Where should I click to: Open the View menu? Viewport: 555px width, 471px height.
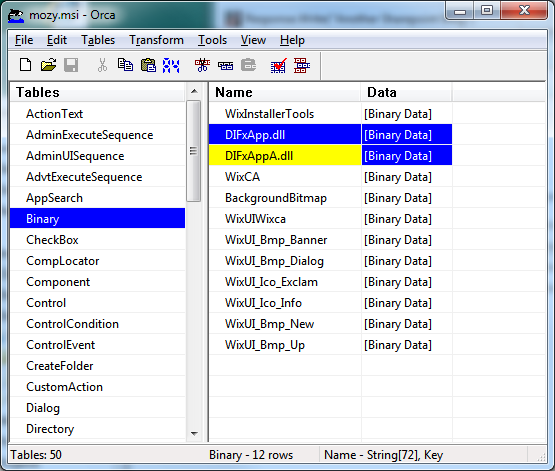click(253, 40)
